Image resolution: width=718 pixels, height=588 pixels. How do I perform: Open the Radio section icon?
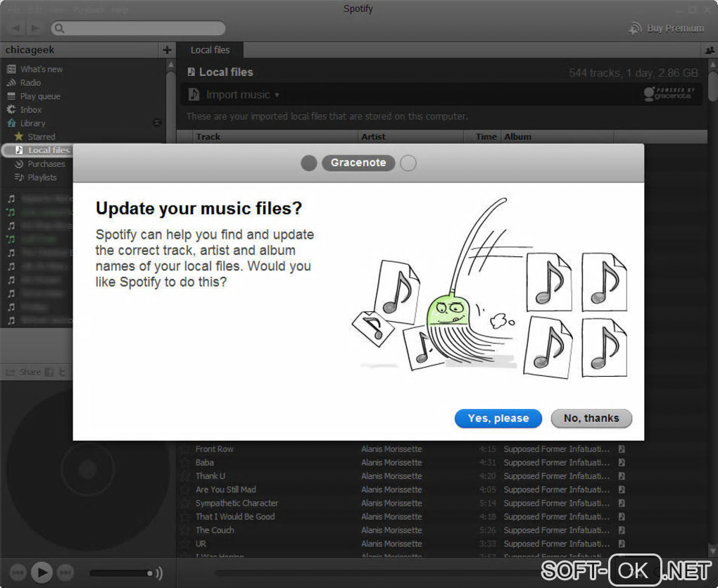pos(11,83)
